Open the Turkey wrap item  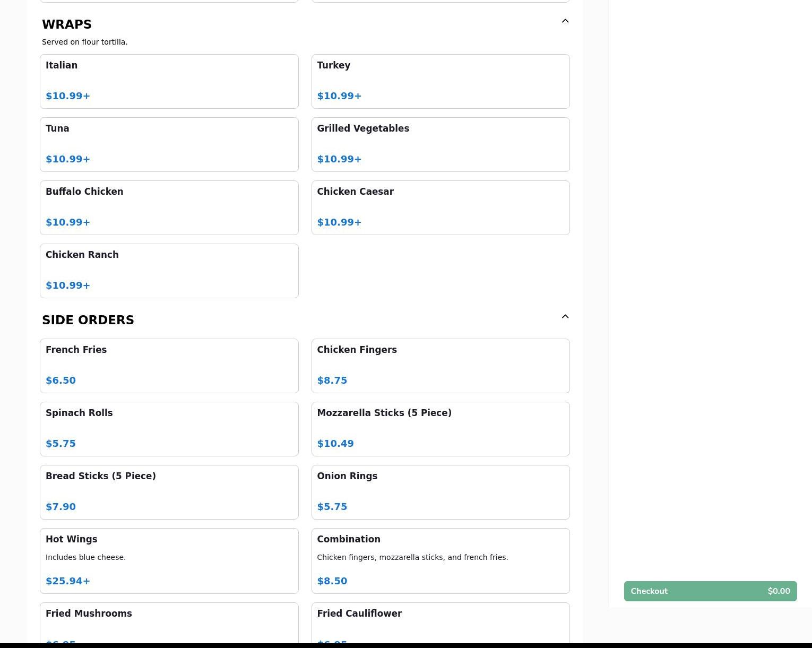[440, 81]
